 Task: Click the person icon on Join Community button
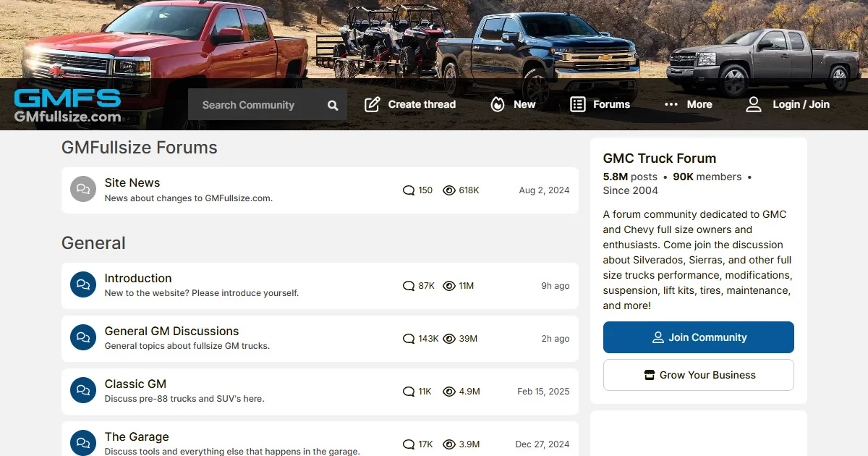658,337
